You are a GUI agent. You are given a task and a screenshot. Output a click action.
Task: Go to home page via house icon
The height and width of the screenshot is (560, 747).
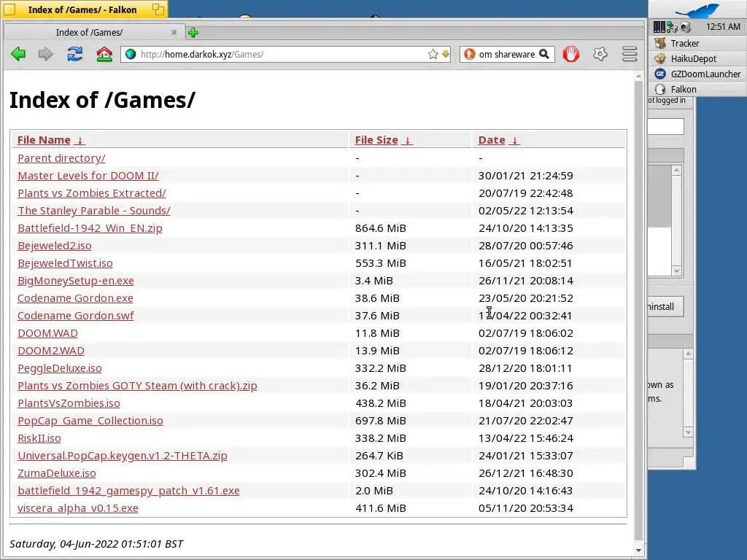[104, 54]
